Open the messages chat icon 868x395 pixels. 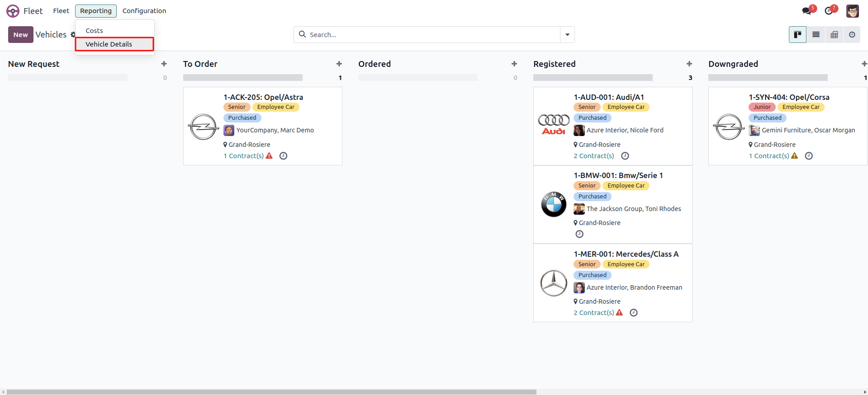click(x=806, y=11)
